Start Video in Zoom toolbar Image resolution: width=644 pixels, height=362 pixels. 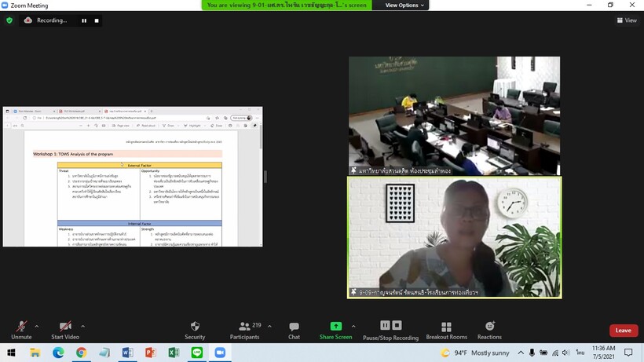coord(65,331)
